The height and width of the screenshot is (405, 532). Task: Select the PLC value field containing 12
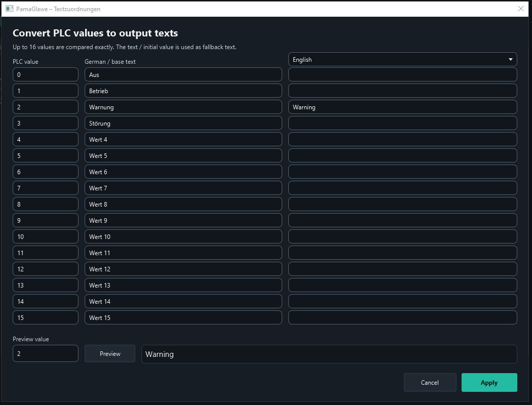[46, 269]
